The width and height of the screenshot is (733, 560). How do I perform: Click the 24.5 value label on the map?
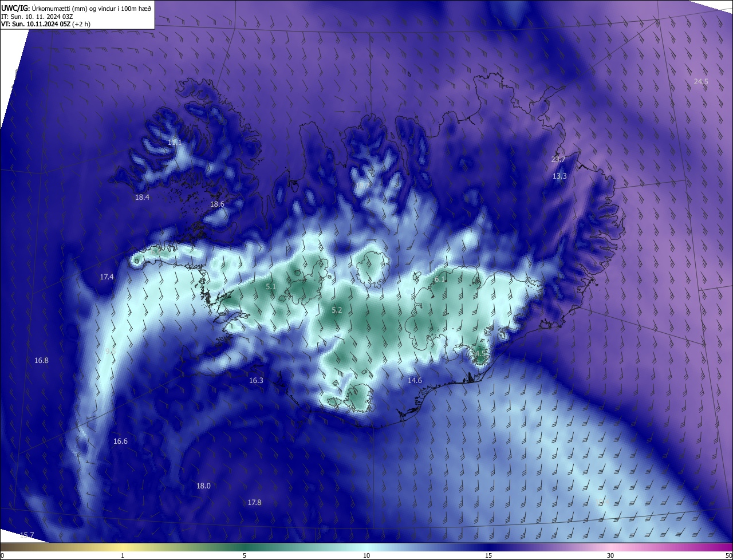pyautogui.click(x=701, y=82)
